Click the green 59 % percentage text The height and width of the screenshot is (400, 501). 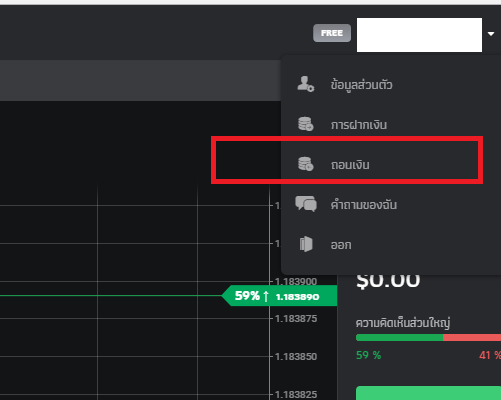tap(368, 355)
